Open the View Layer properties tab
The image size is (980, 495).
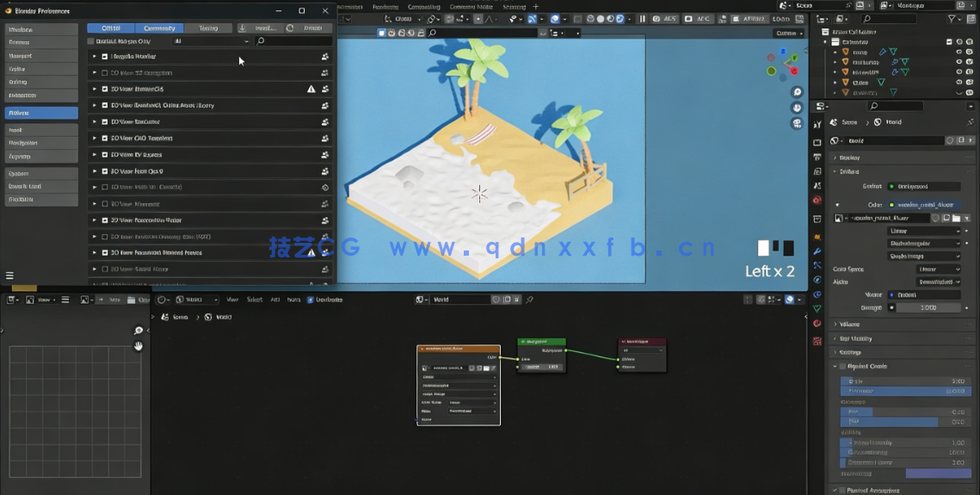coord(817,171)
